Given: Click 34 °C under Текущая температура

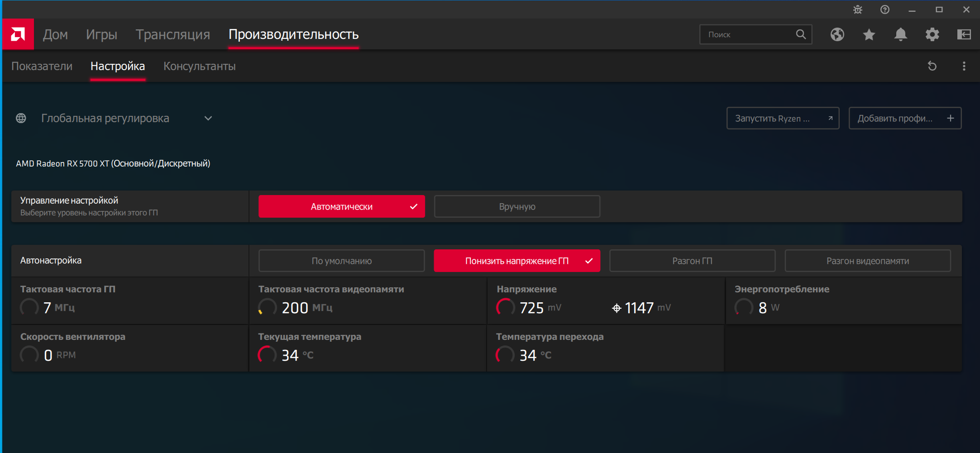Looking at the screenshot, I should pyautogui.click(x=297, y=355).
